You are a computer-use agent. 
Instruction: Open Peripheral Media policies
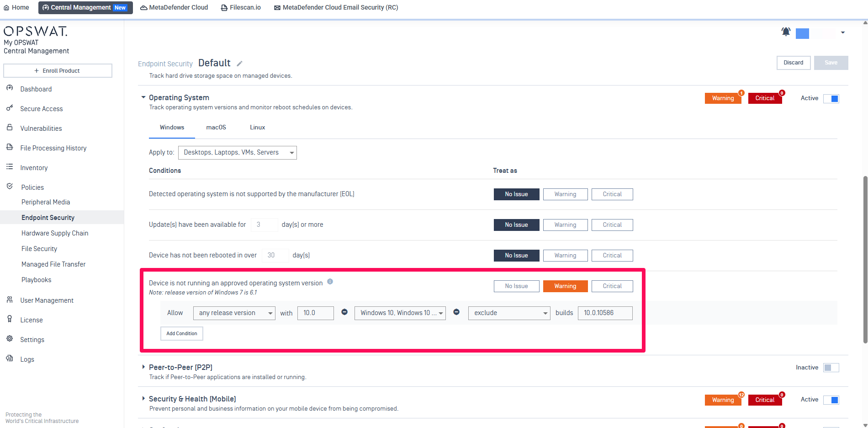(x=46, y=202)
